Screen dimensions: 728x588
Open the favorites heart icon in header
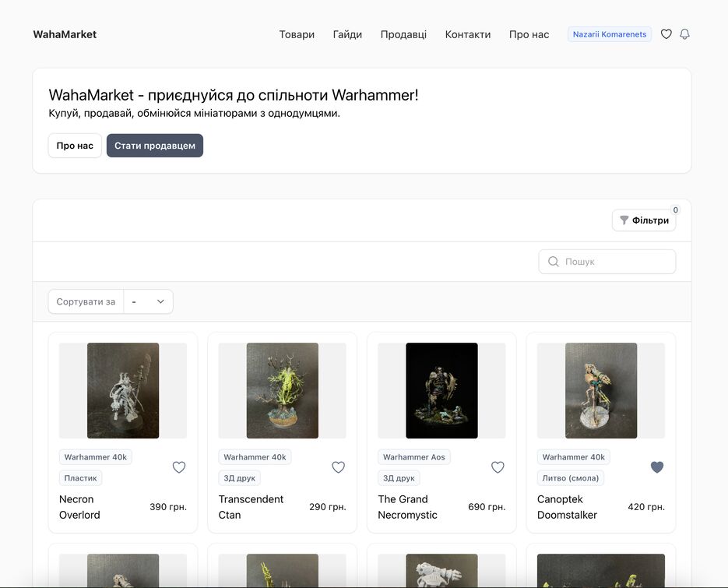click(666, 34)
